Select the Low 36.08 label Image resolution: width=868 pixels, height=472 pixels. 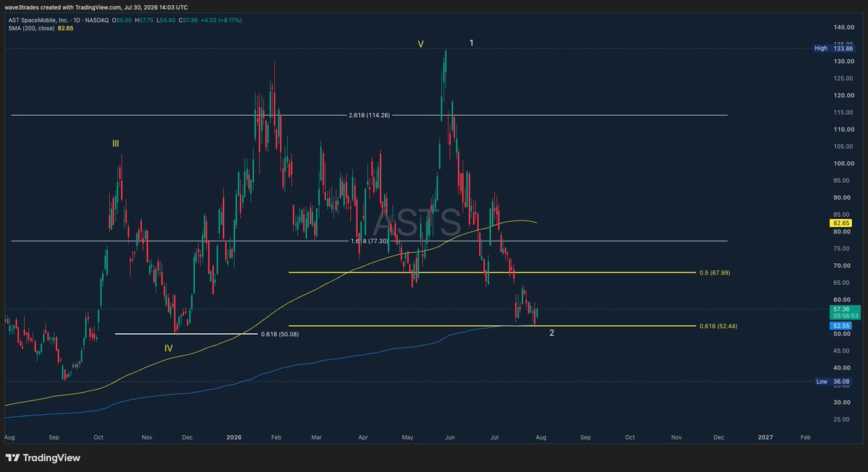(832, 381)
